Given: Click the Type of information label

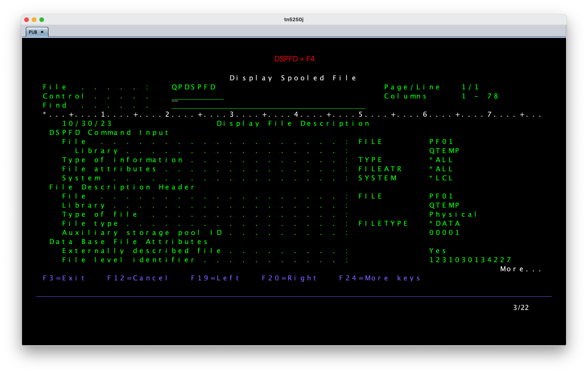Looking at the screenshot, I should pyautogui.click(x=122, y=160).
